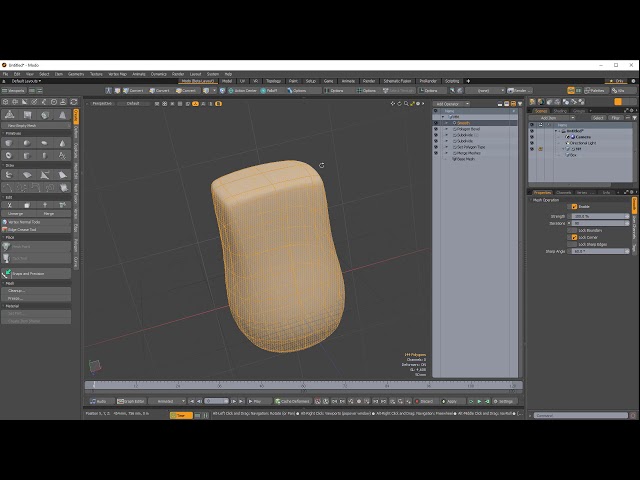Open the Graph Editor
This screenshot has width=640, height=480.
coord(131,401)
